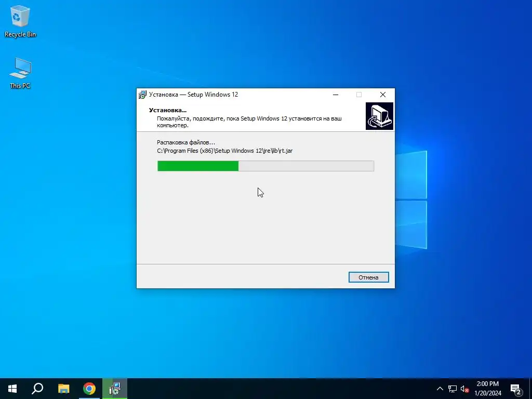Launch Google Chrome from the taskbar
Image resolution: width=532 pixels, height=399 pixels.
pyautogui.click(x=89, y=389)
